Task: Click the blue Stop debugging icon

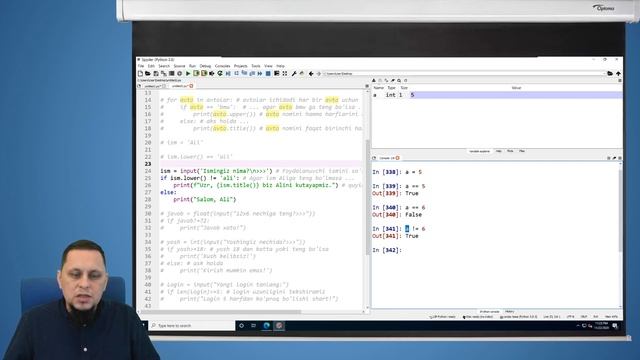Action: point(268,73)
